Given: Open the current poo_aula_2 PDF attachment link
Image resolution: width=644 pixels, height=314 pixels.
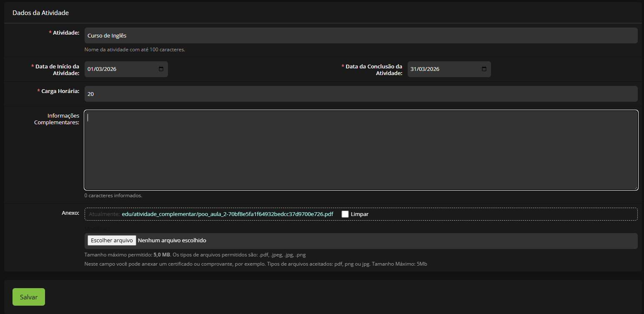Looking at the screenshot, I should [x=227, y=214].
